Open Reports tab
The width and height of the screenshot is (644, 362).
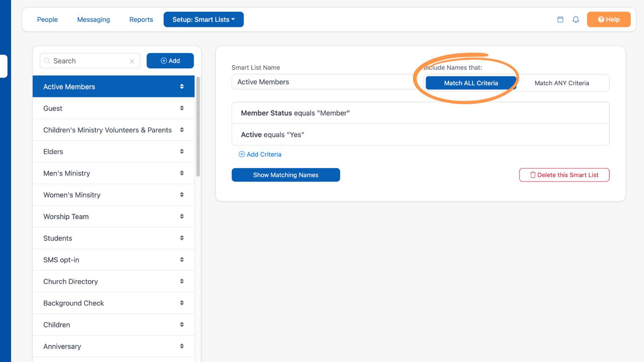(141, 19)
